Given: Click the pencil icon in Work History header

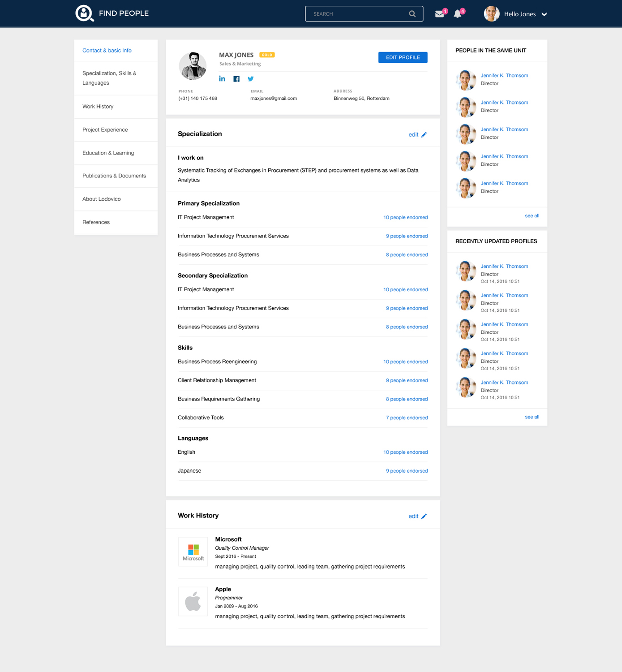Looking at the screenshot, I should tap(424, 517).
